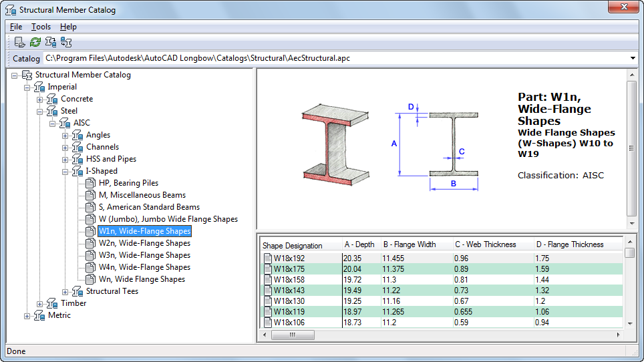Collapse the Imperial tree node
644x362 pixels.
click(x=27, y=87)
